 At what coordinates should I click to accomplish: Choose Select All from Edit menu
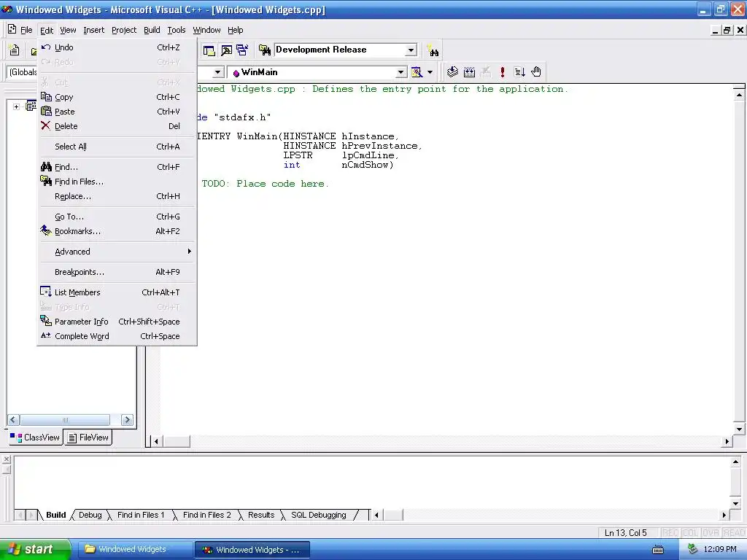117,147
